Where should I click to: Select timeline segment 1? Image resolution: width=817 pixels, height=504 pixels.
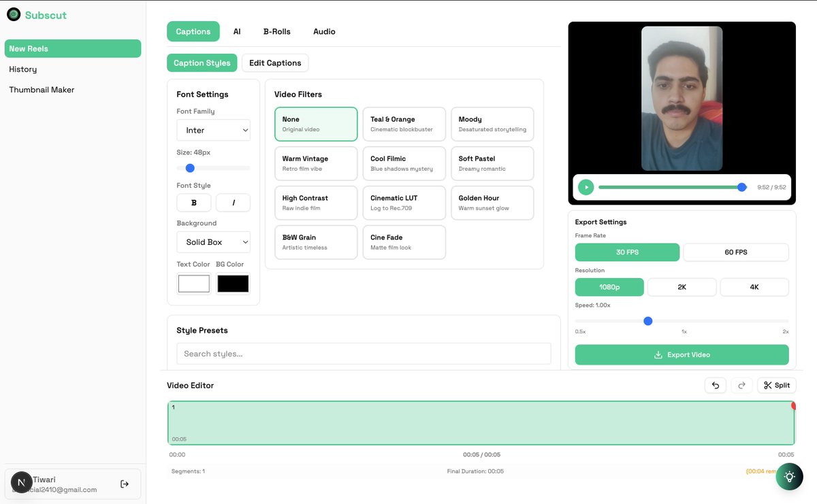click(x=481, y=423)
